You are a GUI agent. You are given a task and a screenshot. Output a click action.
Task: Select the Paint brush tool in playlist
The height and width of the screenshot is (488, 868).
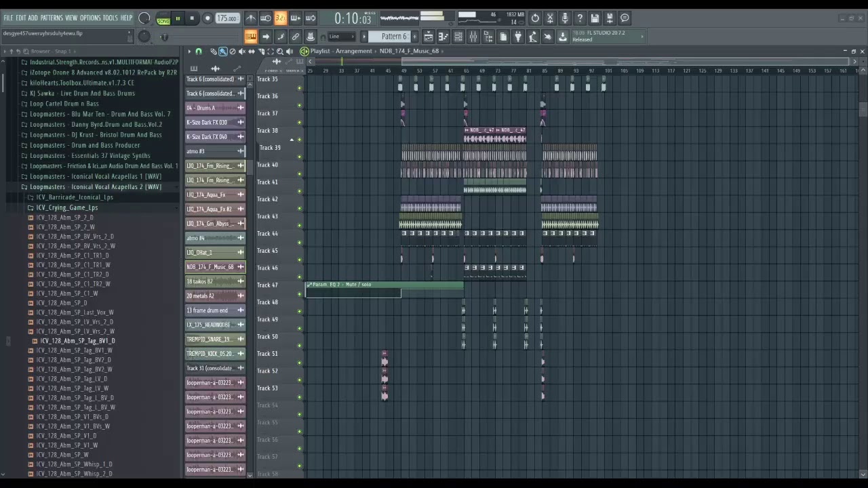click(223, 52)
